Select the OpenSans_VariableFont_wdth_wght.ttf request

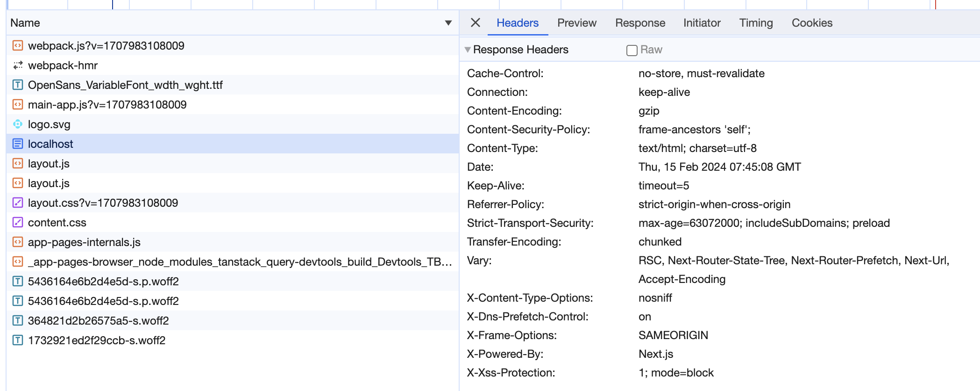[233, 85]
